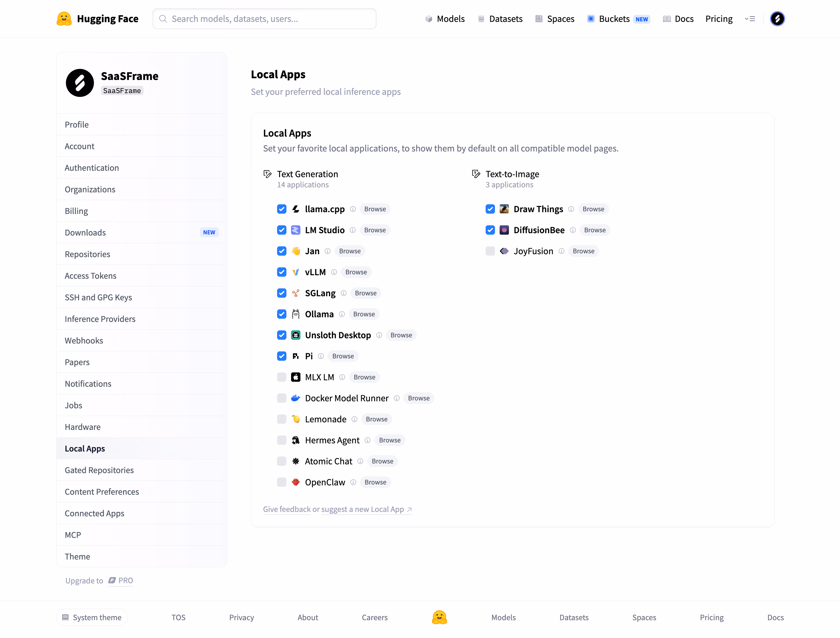This screenshot has height=638, width=840.
Task: Show info icon next to Docker Model Runner
Action: pos(396,398)
